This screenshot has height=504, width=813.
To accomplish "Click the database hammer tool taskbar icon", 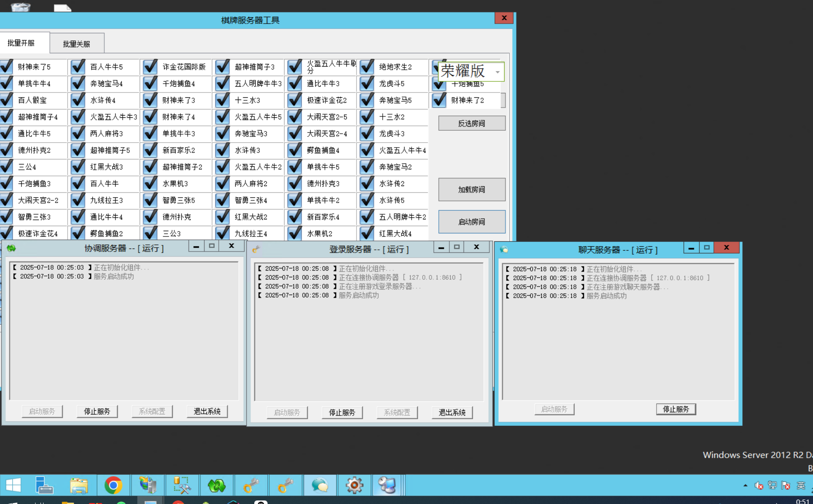I will (x=182, y=485).
